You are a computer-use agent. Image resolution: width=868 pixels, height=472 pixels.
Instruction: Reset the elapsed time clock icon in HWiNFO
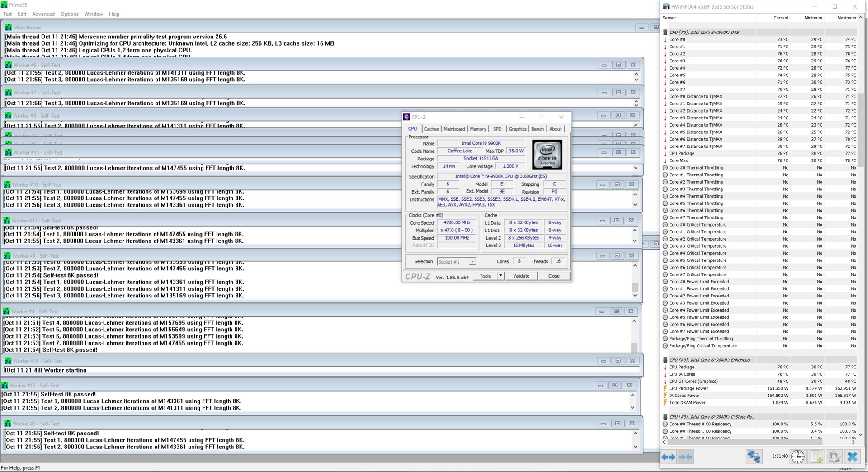797,457
